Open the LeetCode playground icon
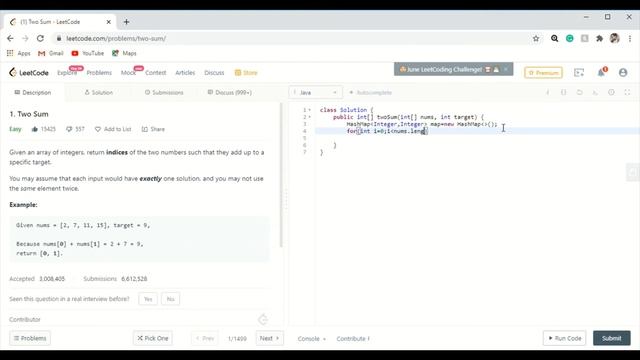Viewport: 640px width, 360px height. [579, 73]
